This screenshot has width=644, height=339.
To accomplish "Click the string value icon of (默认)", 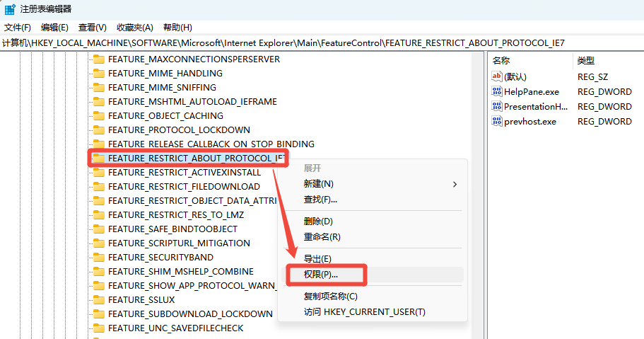I will pos(496,76).
